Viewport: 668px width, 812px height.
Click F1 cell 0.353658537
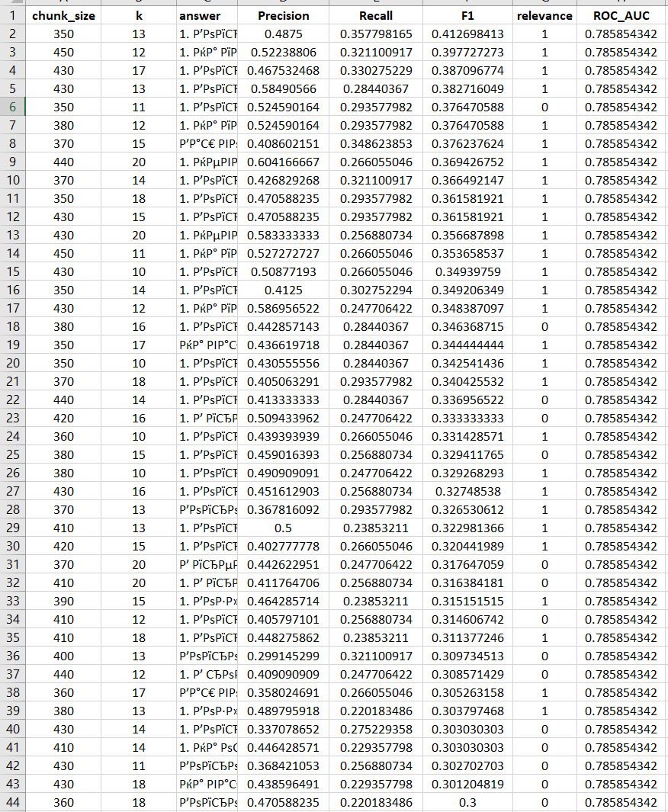click(467, 254)
